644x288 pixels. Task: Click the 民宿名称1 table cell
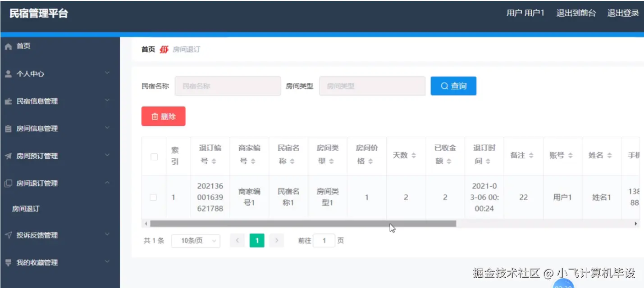pos(289,198)
